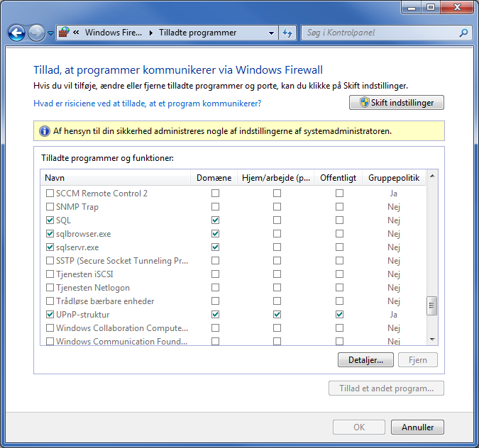Image resolution: width=479 pixels, height=448 pixels.
Task: Maximize the Windows Firewall window
Action: [x=431, y=7]
